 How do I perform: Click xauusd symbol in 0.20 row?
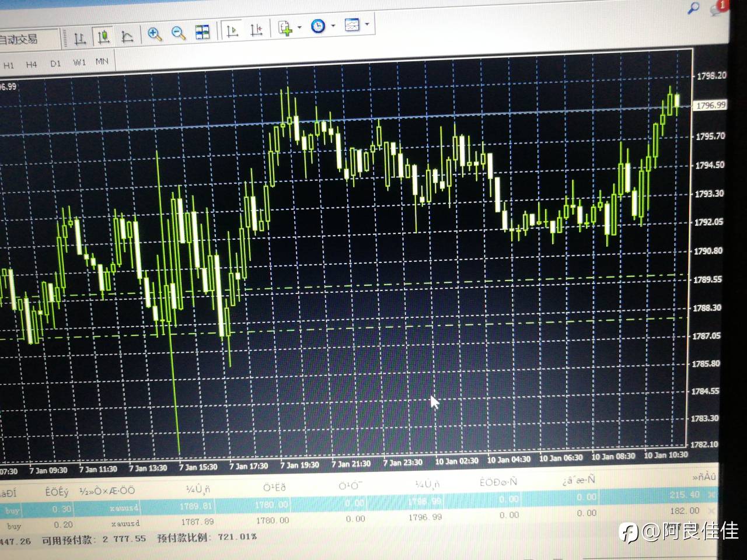click(125, 524)
